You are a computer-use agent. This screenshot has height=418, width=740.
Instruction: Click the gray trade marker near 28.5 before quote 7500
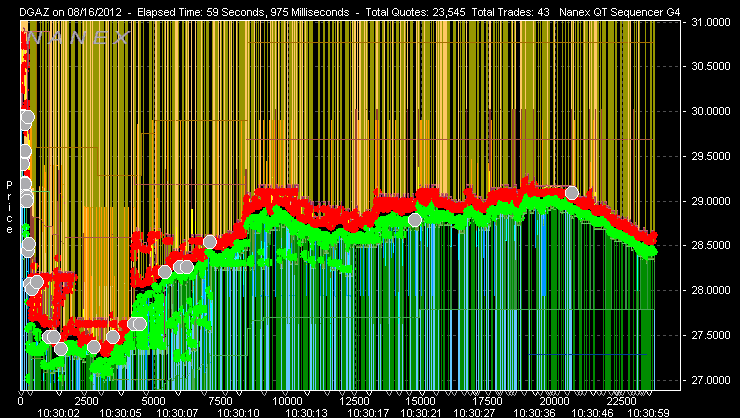pos(210,242)
